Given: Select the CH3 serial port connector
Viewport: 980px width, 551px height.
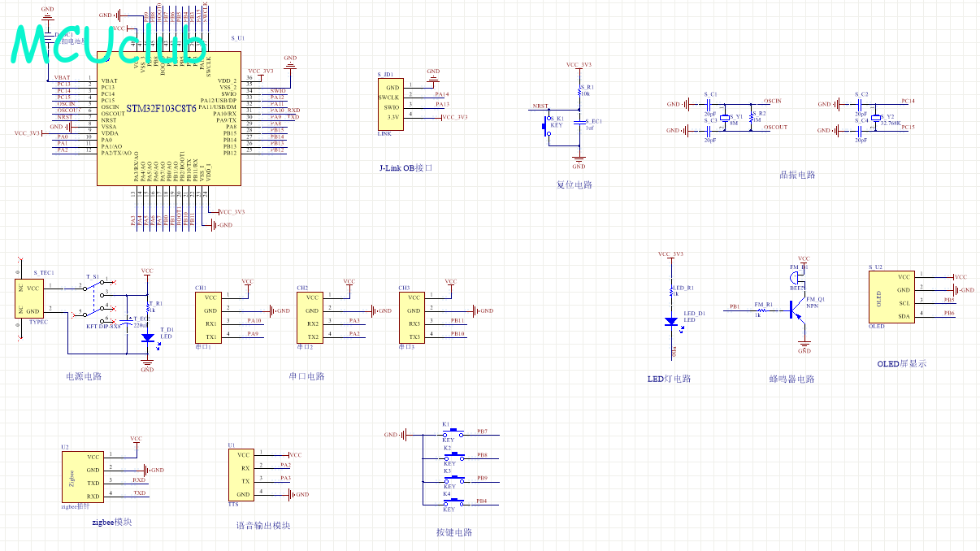Looking at the screenshot, I should (x=411, y=317).
